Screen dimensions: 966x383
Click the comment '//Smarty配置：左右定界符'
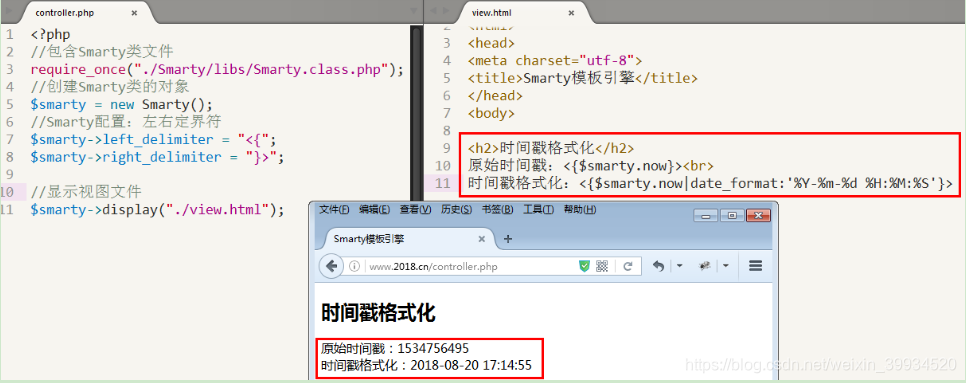[126, 122]
